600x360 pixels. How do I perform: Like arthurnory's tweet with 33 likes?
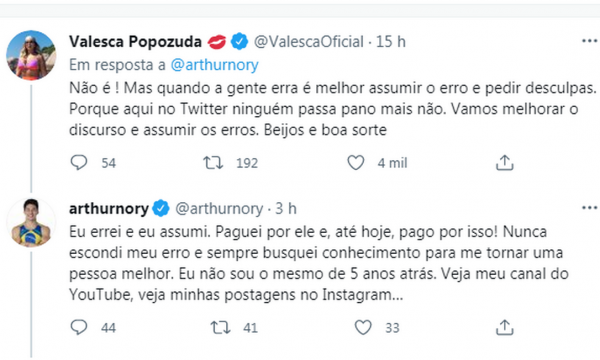363,327
